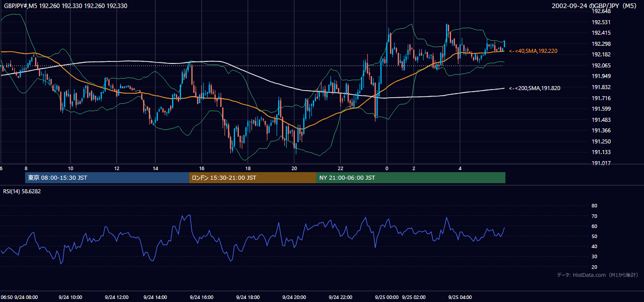Click the 9/24 20:00 bottom time label

tap(294, 297)
